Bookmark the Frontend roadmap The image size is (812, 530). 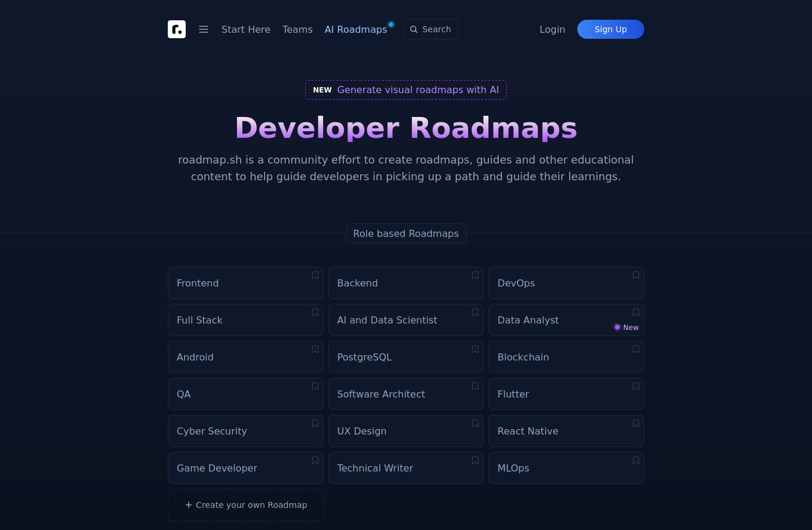(x=315, y=275)
